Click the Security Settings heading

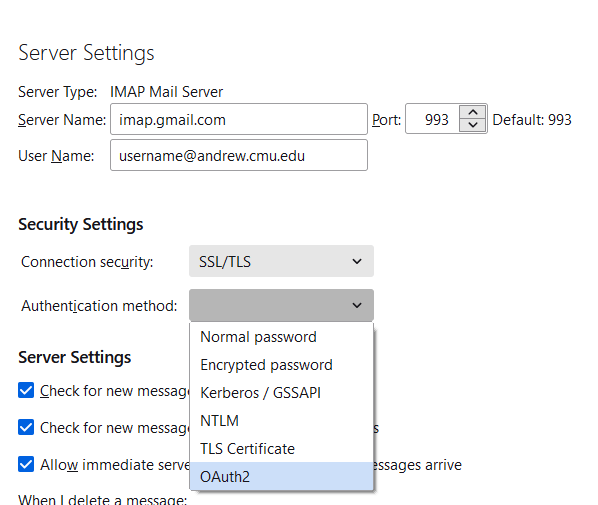tap(81, 224)
